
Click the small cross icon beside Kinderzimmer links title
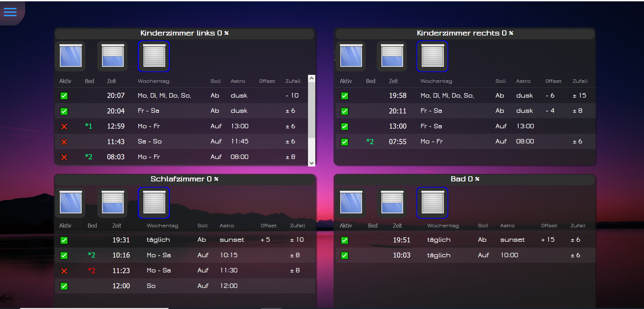[x=227, y=33]
